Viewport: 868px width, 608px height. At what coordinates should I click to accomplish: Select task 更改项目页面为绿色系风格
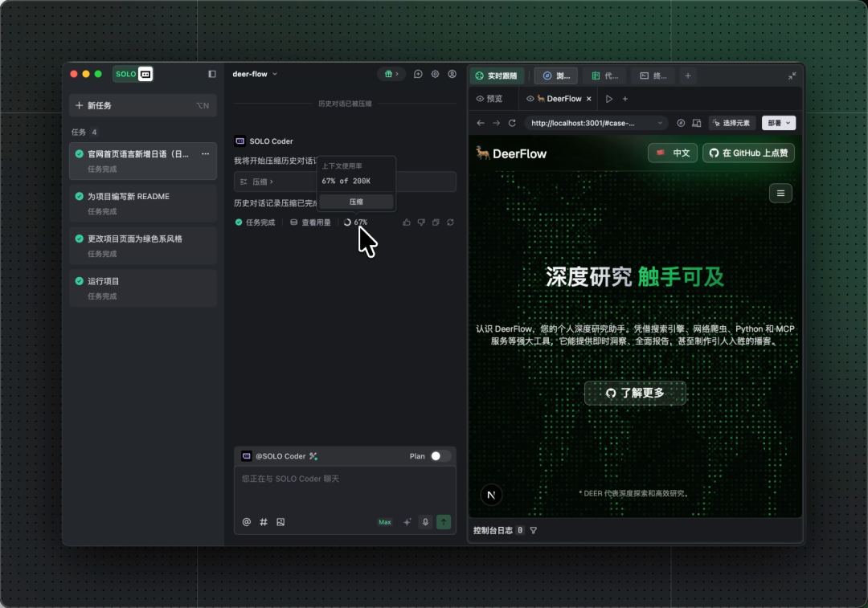tap(143, 247)
